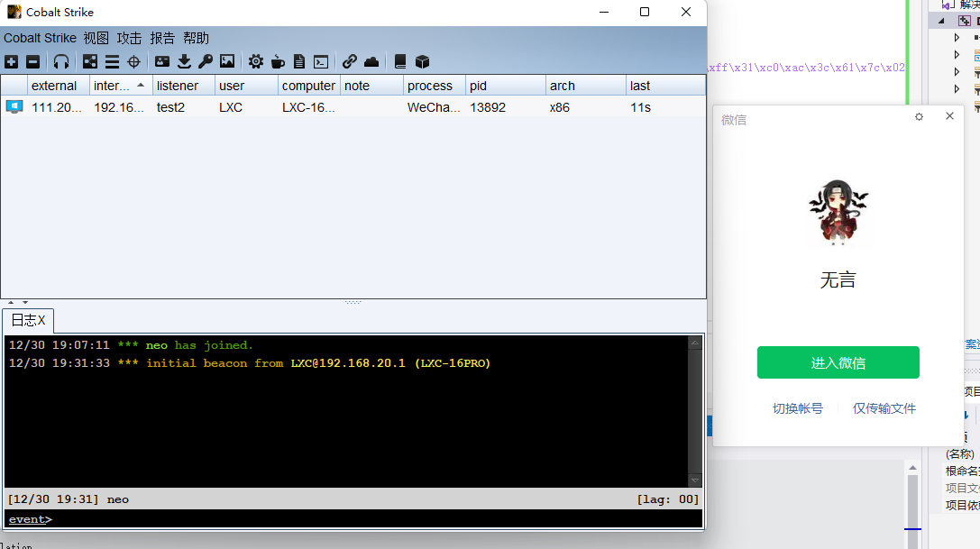Screen dimensions: 980x549
Task: Select the x86 arch cell
Action: [x=560, y=107]
